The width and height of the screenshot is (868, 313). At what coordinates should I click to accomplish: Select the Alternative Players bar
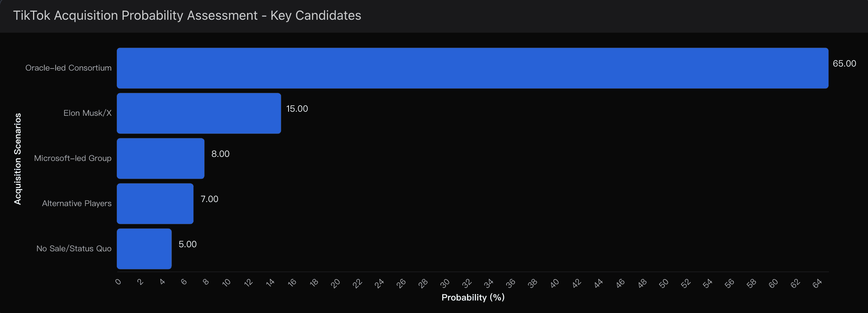tap(155, 204)
